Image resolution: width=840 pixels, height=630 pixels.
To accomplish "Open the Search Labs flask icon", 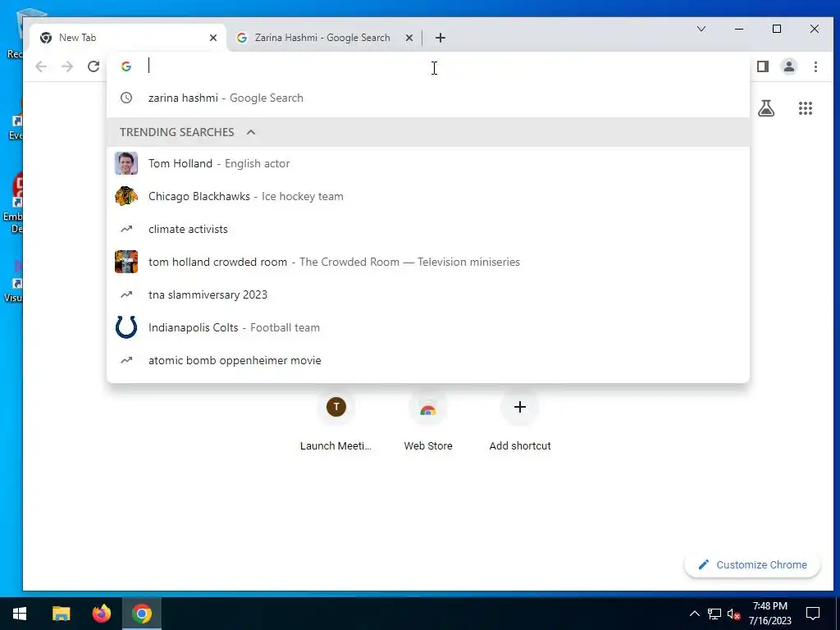I will tap(766, 109).
